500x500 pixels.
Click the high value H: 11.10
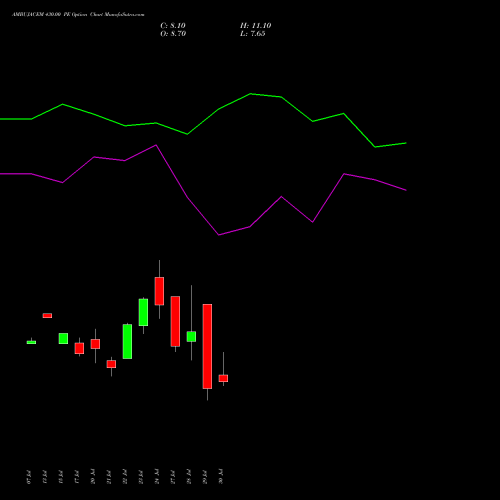(256, 26)
